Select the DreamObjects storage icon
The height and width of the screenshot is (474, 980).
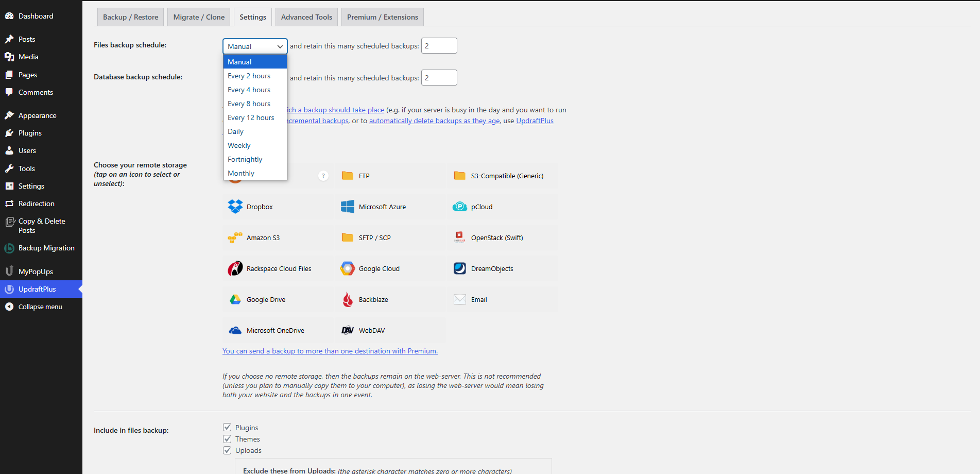point(460,268)
